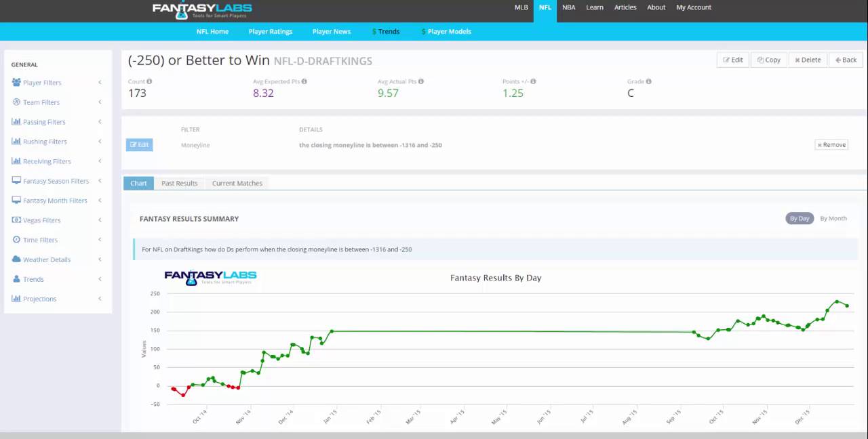868x439 pixels.
Task: Click the Time Filters clock icon
Action: [x=16, y=240]
